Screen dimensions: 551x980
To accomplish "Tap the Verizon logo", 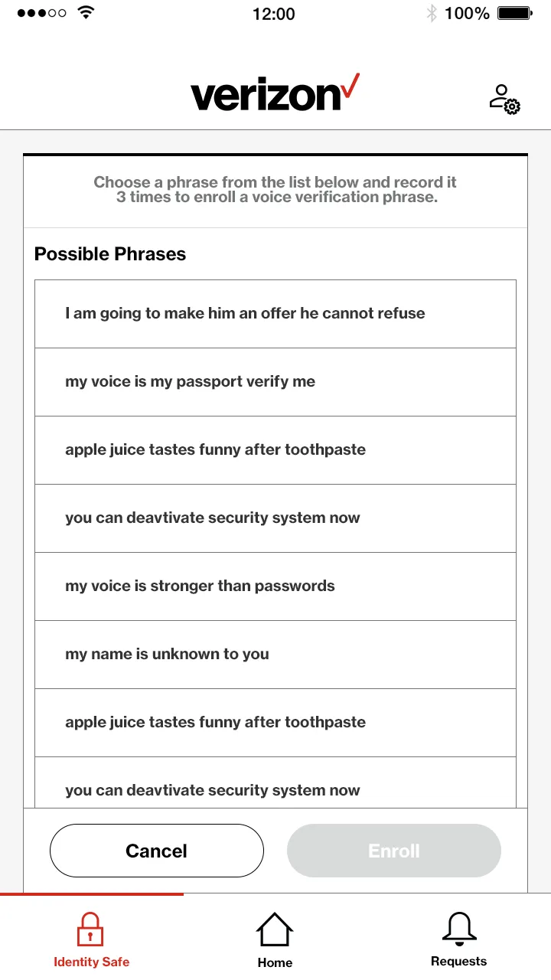I will [275, 94].
